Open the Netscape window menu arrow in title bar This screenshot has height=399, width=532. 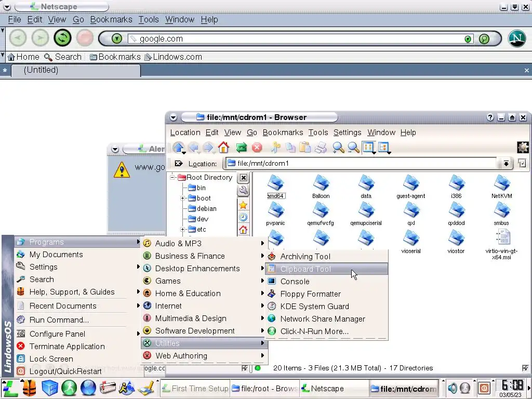pyautogui.click(x=7, y=7)
